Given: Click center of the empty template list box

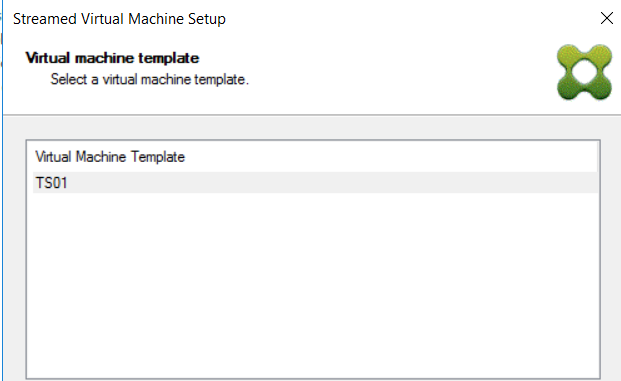Looking at the screenshot, I should [313, 277].
